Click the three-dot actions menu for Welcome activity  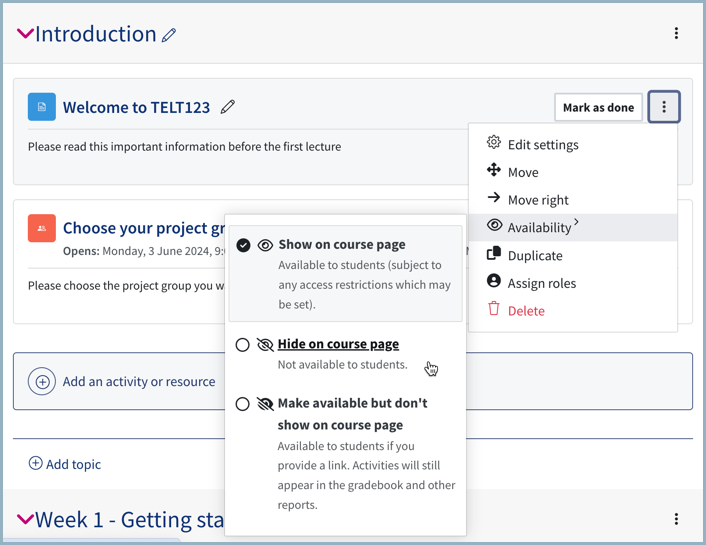[x=664, y=107]
